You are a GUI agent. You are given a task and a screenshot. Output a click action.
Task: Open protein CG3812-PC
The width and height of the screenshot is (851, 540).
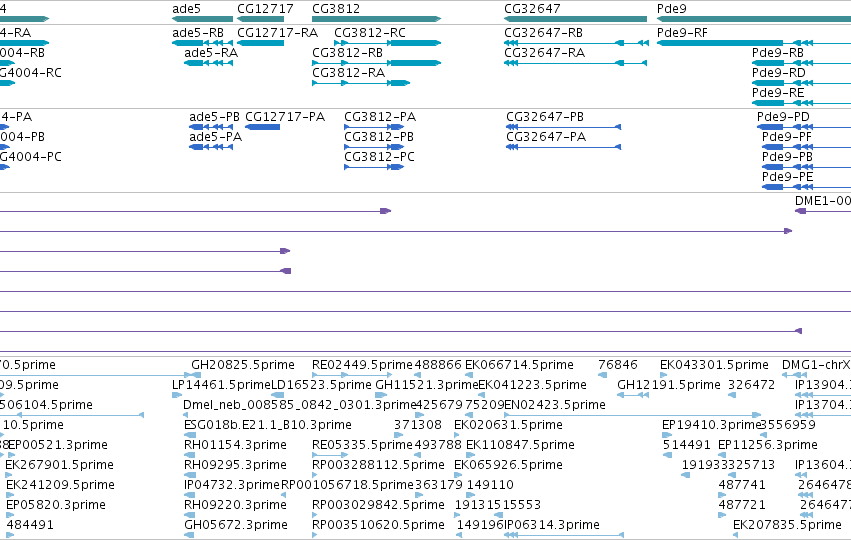click(379, 157)
